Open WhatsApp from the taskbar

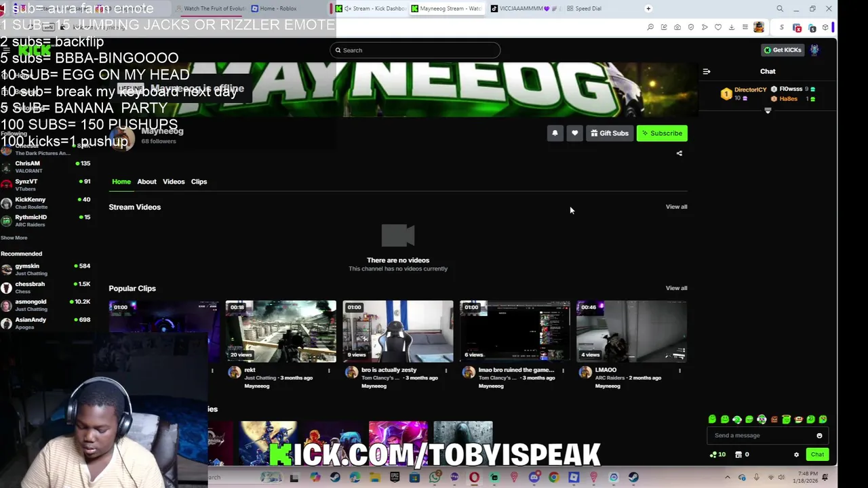(435, 477)
